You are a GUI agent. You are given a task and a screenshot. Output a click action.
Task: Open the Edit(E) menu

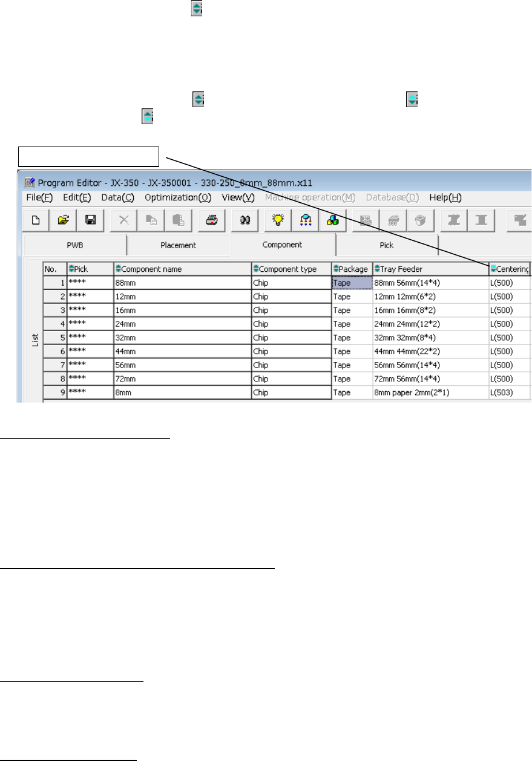coord(76,197)
